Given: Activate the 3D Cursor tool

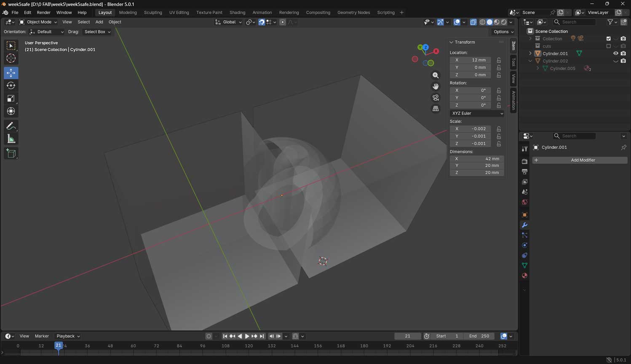Looking at the screenshot, I should pyautogui.click(x=11, y=59).
